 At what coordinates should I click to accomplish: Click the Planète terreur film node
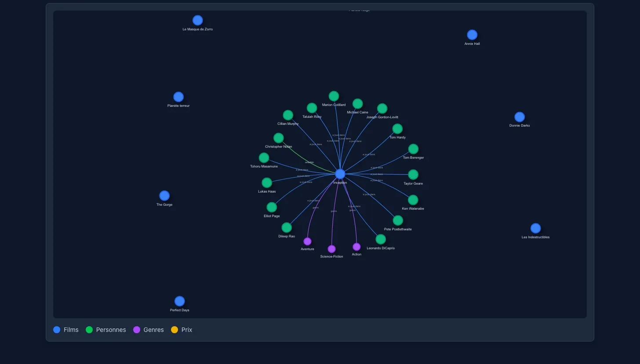(178, 97)
